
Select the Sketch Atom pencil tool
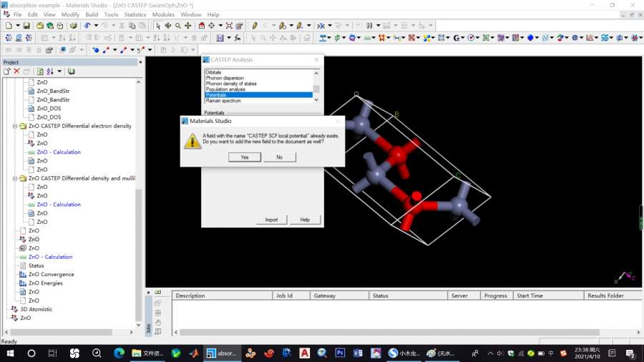255,26
